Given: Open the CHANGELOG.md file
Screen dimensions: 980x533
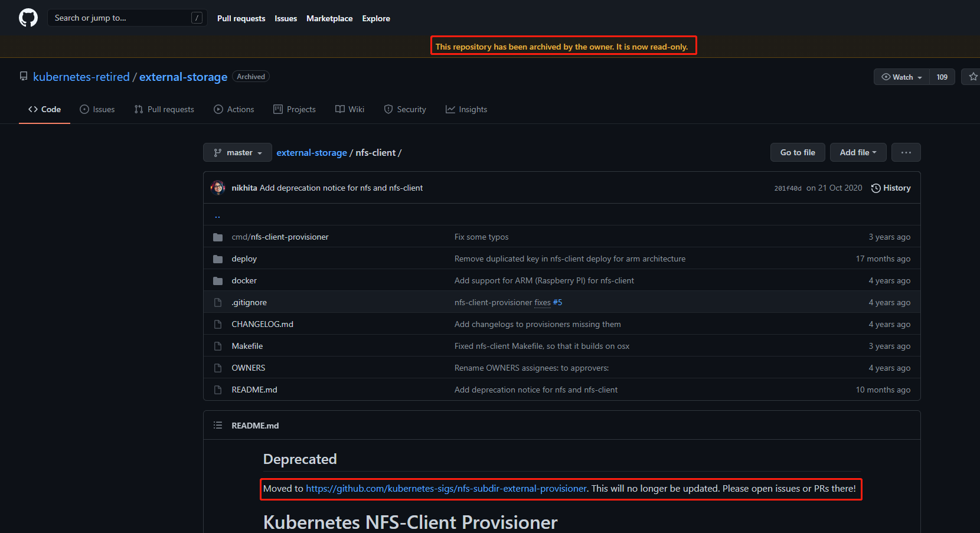Looking at the screenshot, I should 262,324.
